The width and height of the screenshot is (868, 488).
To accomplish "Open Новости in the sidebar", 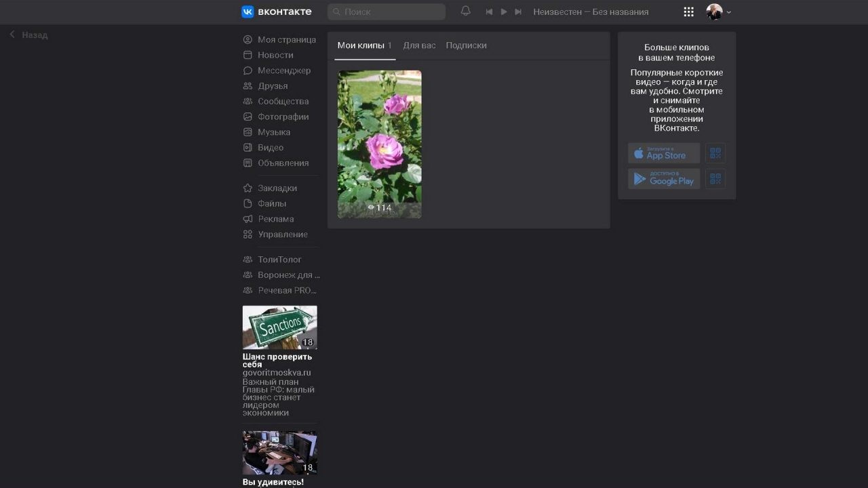I will coord(268,55).
